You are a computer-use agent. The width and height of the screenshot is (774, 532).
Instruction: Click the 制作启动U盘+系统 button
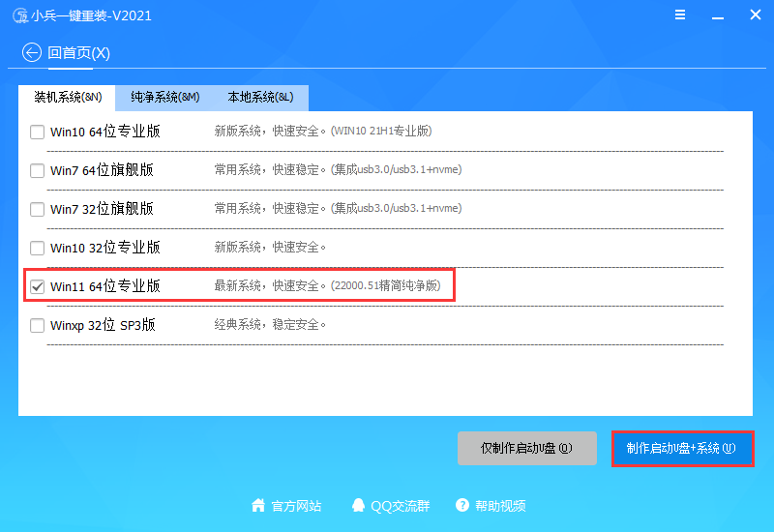pos(682,448)
